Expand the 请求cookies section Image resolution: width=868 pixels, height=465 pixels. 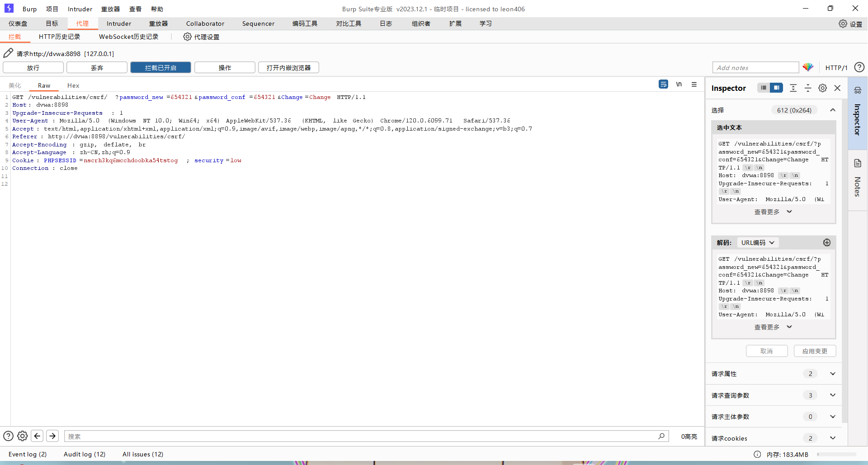point(773,438)
